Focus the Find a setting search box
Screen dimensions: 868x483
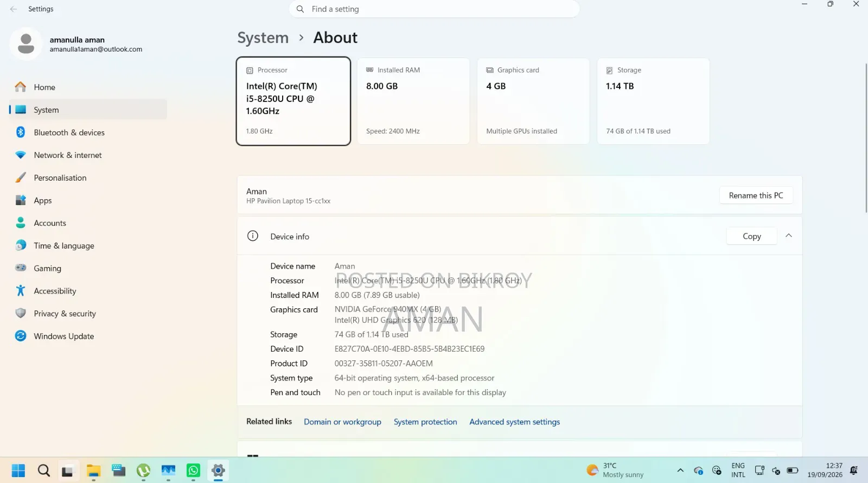coord(435,9)
